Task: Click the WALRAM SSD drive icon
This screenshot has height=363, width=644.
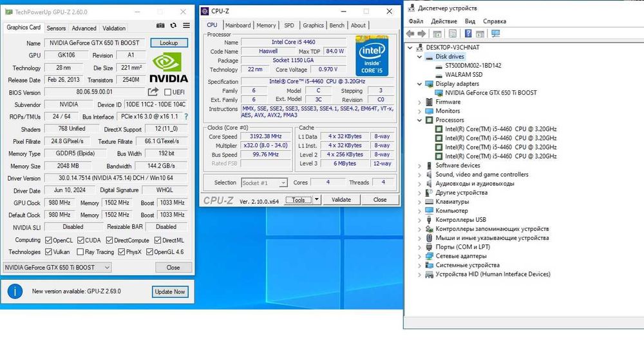Action: pos(439,75)
